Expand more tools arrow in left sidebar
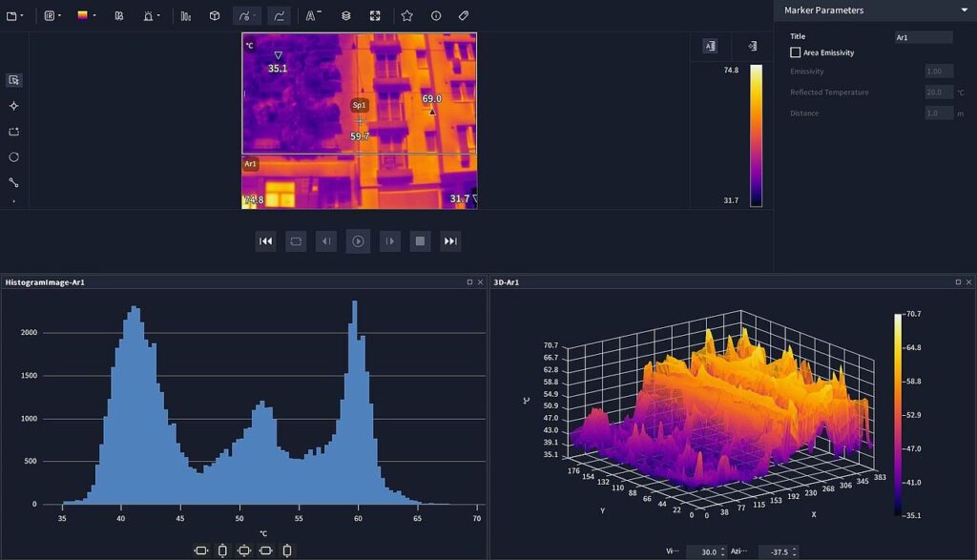 [13, 201]
